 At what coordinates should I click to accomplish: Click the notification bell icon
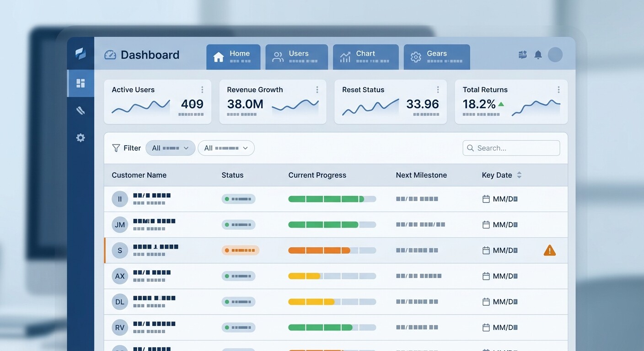click(538, 55)
